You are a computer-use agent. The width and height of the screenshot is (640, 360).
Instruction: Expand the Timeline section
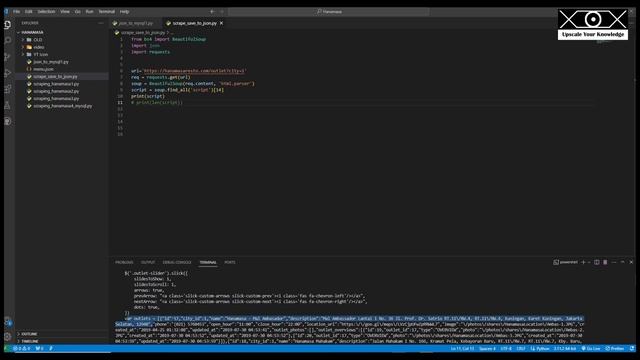[x=29, y=341]
